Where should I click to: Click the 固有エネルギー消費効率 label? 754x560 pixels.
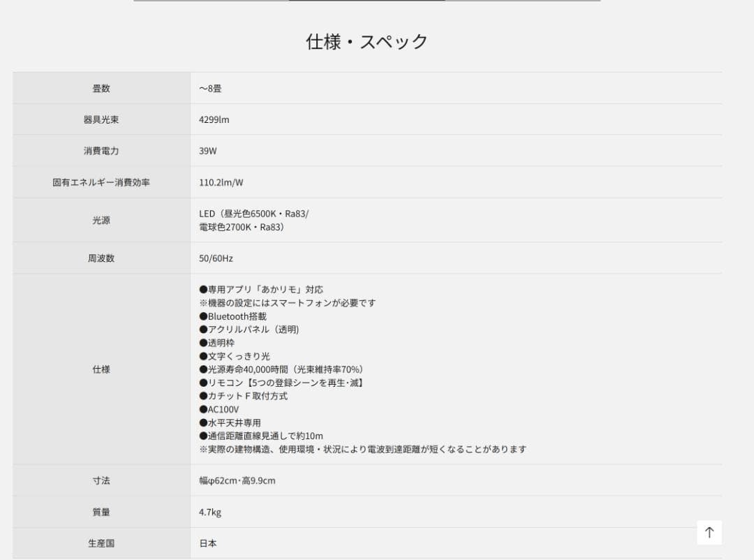click(100, 182)
